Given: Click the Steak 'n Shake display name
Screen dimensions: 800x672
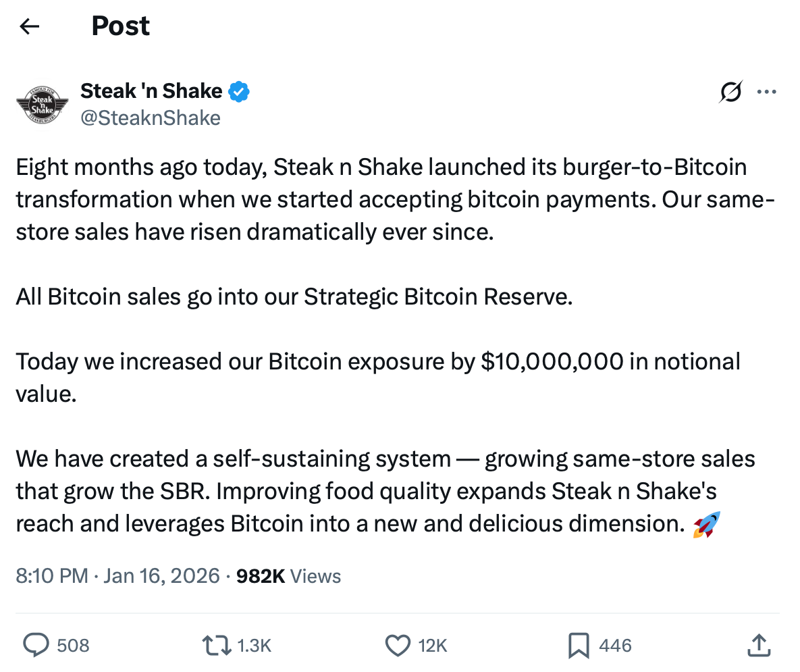Looking at the screenshot, I should [151, 91].
